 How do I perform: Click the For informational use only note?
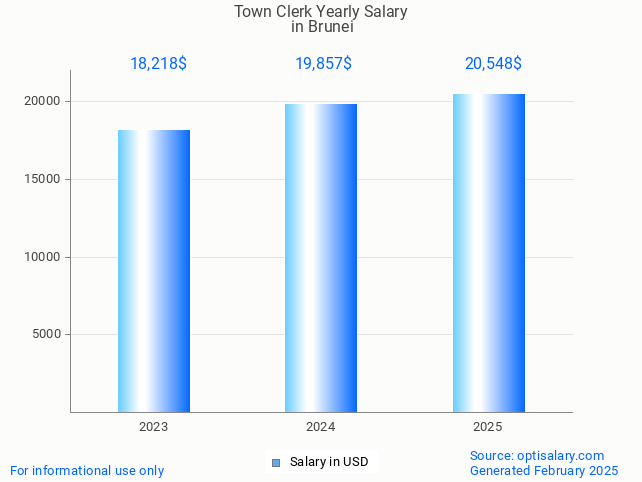click(87, 470)
